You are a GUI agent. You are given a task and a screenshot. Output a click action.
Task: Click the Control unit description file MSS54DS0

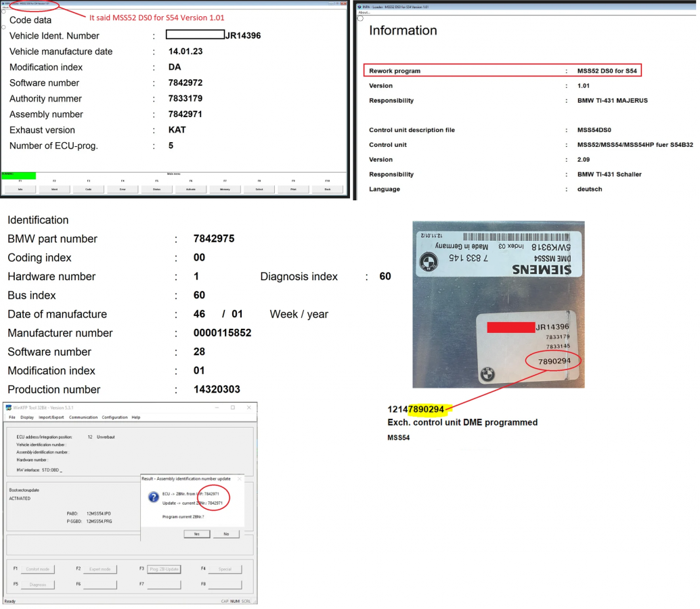pos(594,130)
